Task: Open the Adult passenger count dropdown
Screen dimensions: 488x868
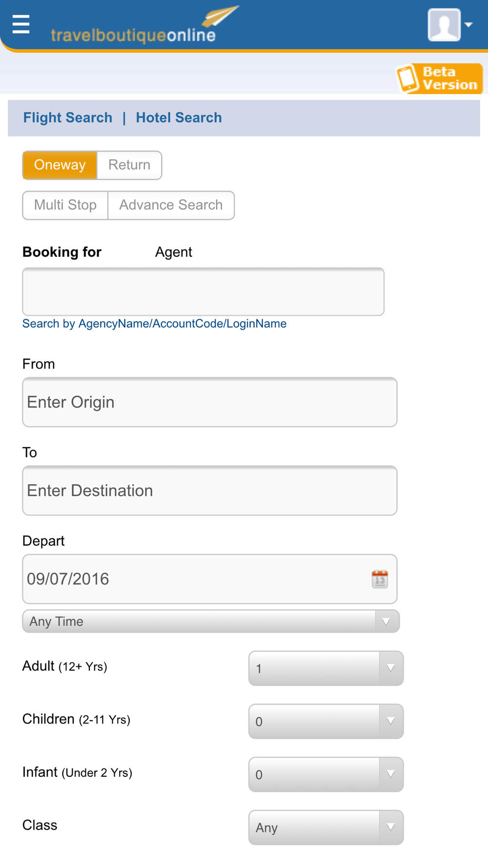Action: (x=325, y=668)
